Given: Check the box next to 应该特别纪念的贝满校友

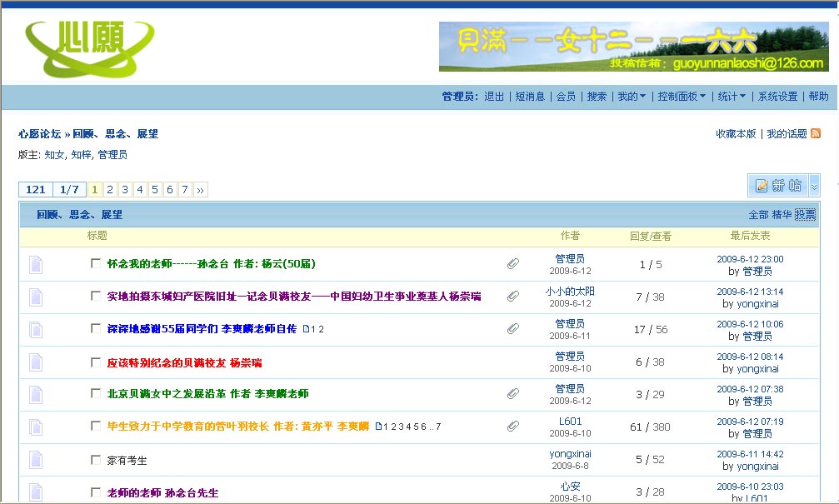Looking at the screenshot, I should tap(96, 362).
